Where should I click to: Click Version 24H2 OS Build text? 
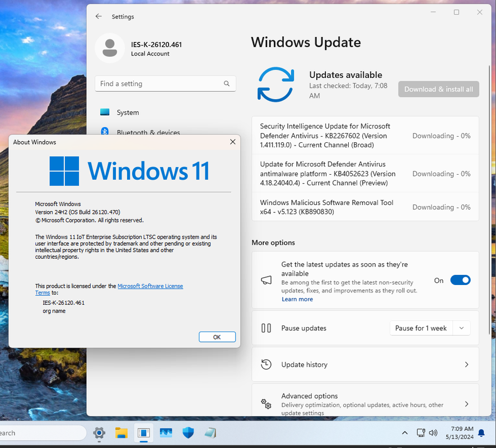click(x=77, y=212)
